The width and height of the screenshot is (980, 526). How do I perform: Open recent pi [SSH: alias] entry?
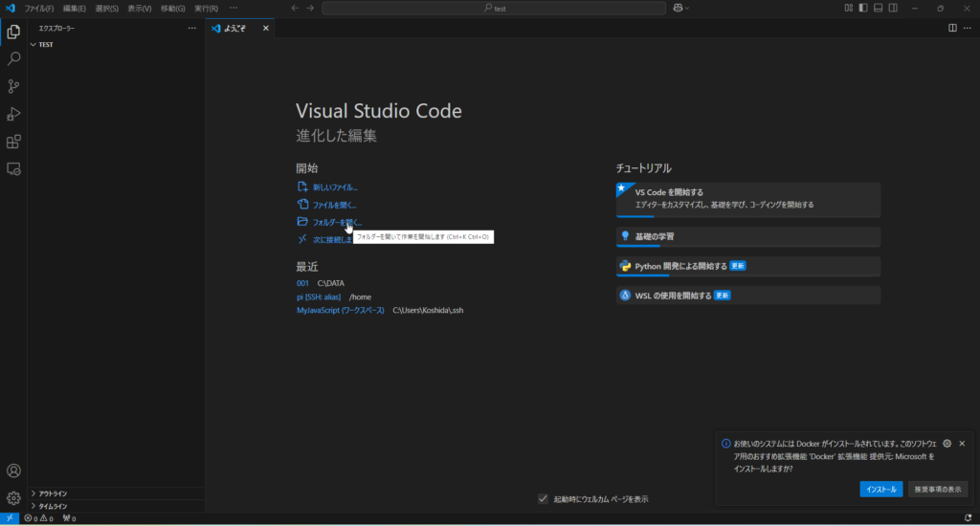click(x=319, y=296)
